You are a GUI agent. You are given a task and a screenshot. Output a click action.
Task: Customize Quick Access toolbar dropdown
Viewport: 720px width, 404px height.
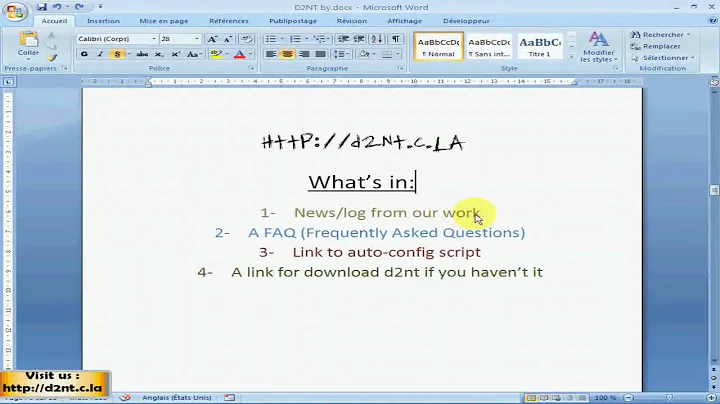click(x=101, y=7)
